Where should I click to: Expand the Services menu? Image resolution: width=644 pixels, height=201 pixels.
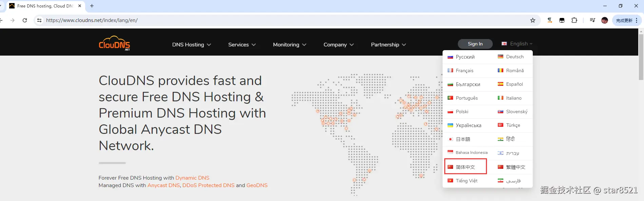tap(242, 45)
